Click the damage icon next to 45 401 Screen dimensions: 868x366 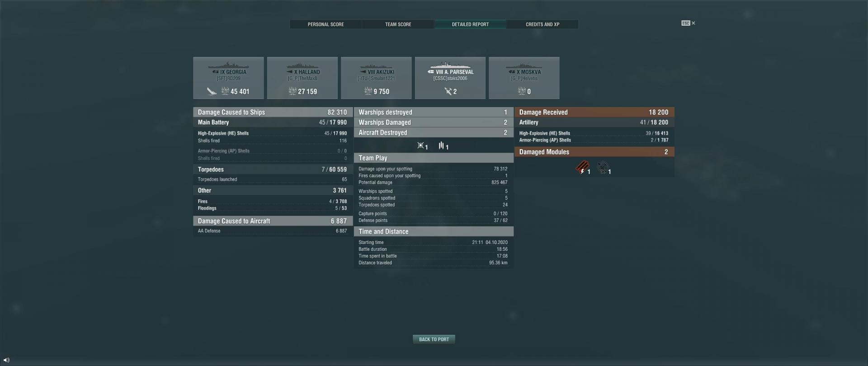click(225, 91)
